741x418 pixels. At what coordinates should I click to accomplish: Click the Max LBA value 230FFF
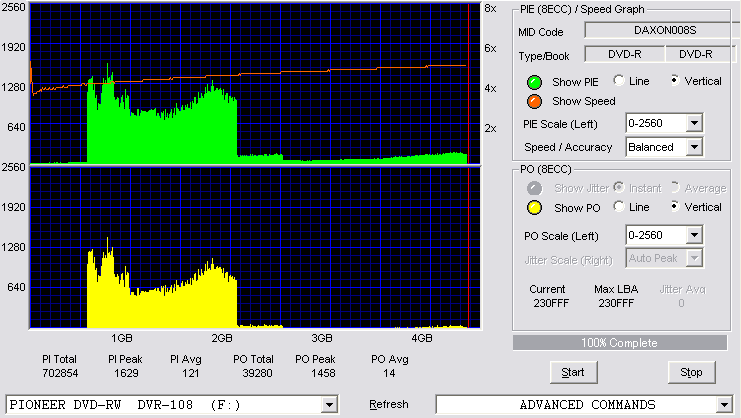pyautogui.click(x=616, y=303)
